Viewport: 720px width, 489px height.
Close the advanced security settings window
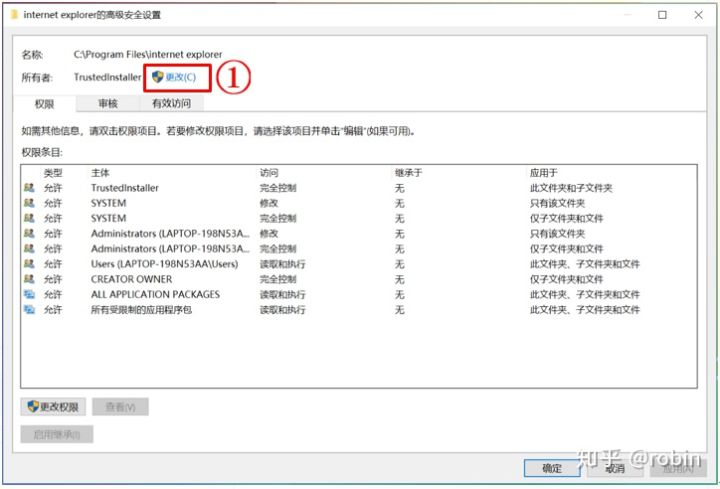tap(698, 15)
